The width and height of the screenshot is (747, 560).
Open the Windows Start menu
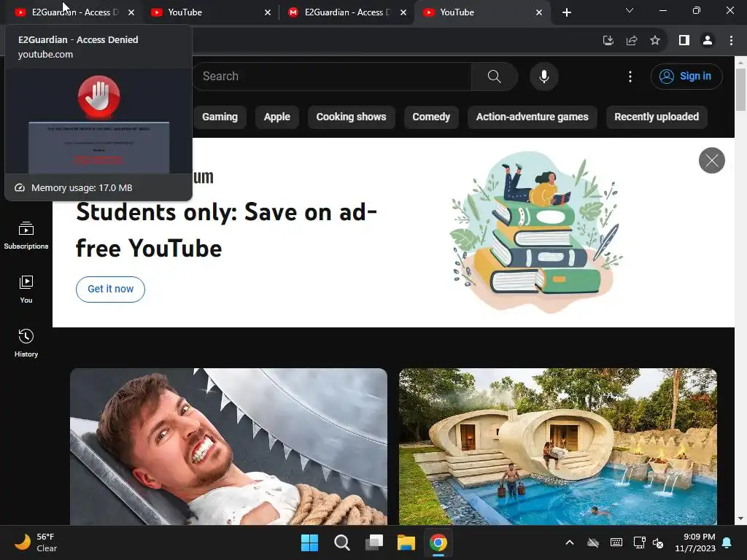pyautogui.click(x=309, y=542)
